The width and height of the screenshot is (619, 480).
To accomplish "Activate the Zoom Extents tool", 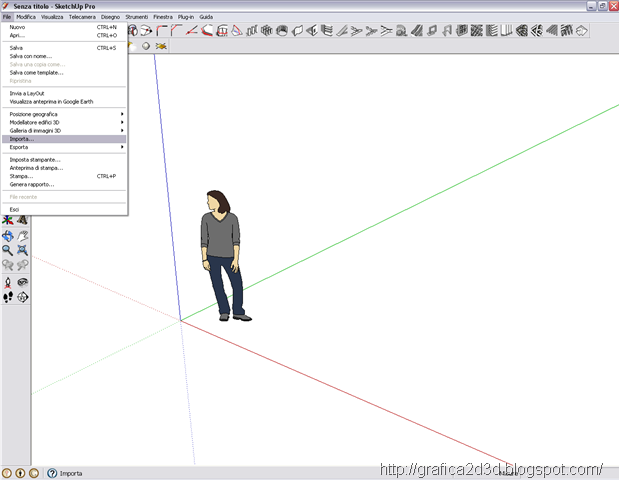I will [23, 250].
